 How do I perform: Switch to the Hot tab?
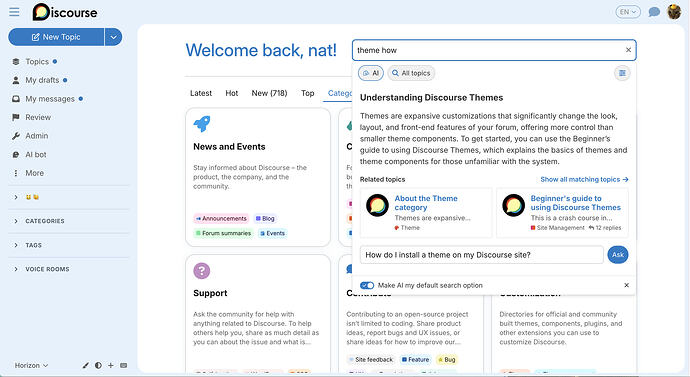(x=231, y=93)
